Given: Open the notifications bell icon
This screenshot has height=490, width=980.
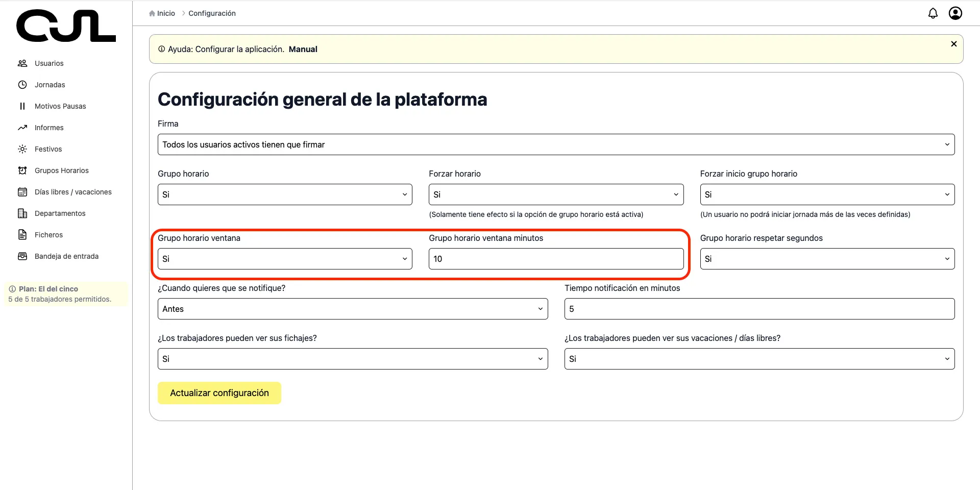Looking at the screenshot, I should click(x=933, y=13).
